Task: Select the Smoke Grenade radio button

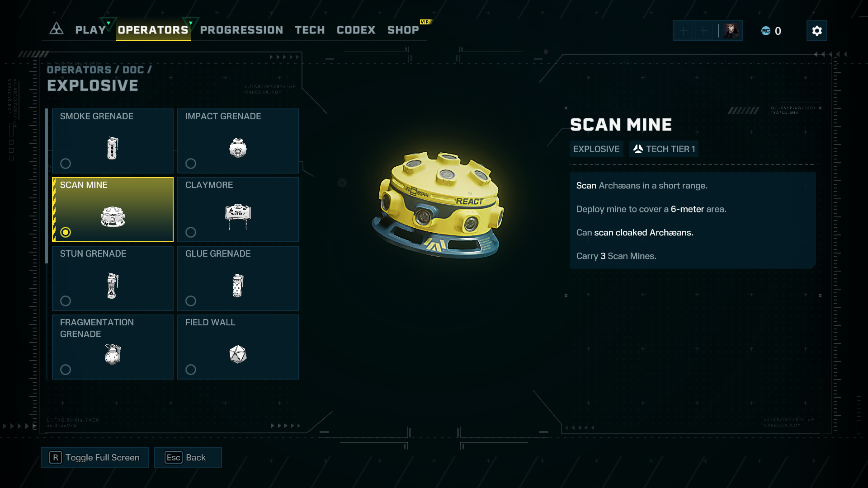Action: click(x=66, y=164)
